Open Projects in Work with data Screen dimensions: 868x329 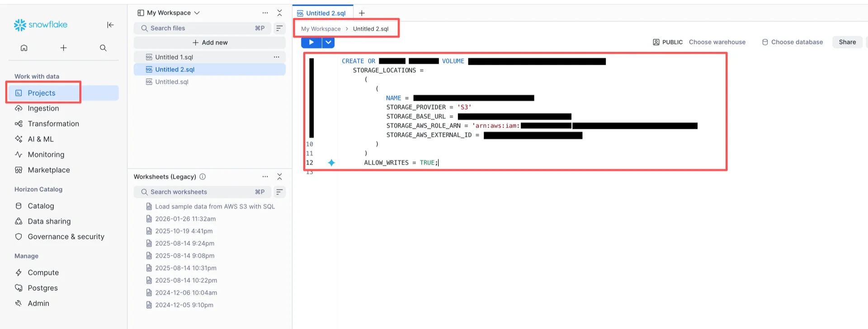(x=63, y=93)
